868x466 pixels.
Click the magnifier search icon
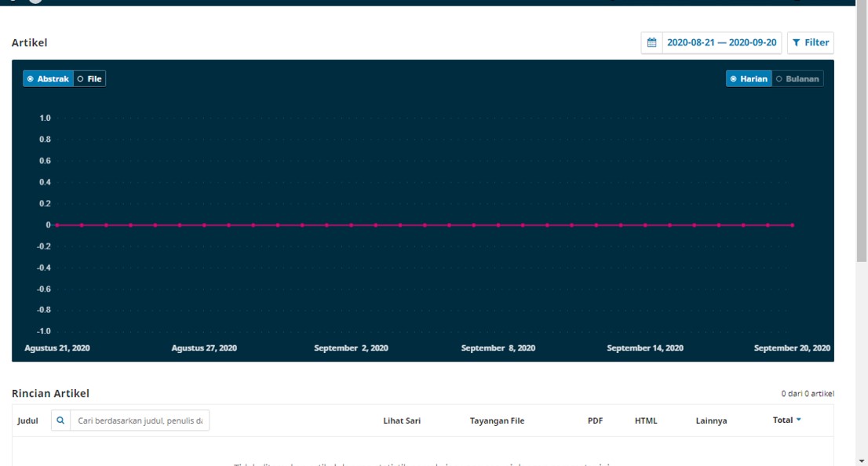60,421
